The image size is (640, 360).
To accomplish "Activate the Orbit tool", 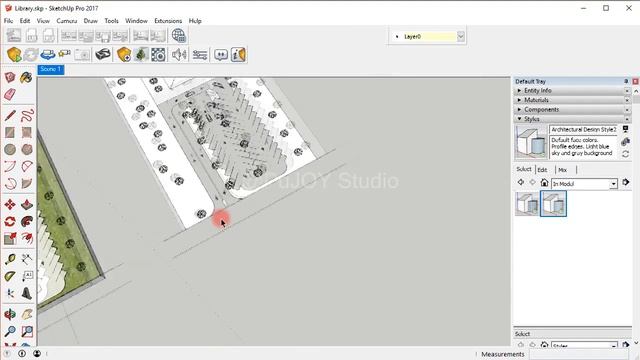I will click(10, 314).
